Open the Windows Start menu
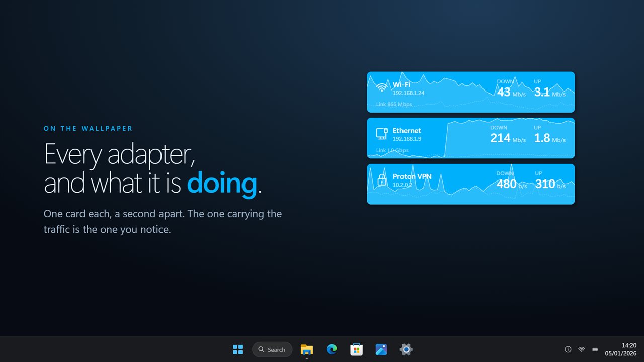This screenshot has height=362, width=644. [238, 349]
